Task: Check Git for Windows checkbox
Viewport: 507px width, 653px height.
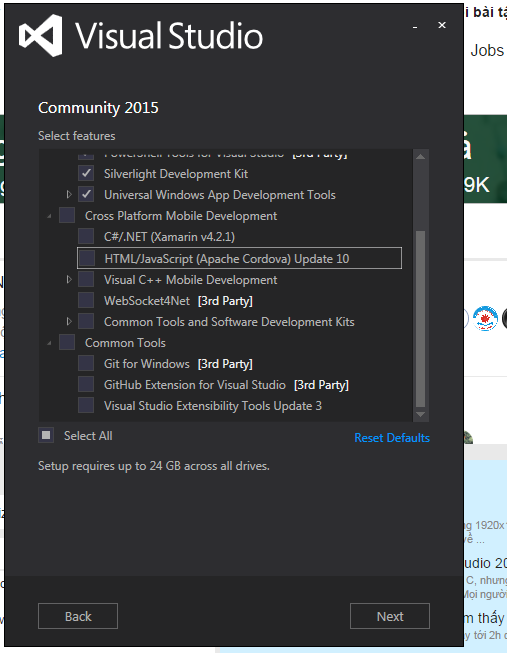Action: coord(86,363)
